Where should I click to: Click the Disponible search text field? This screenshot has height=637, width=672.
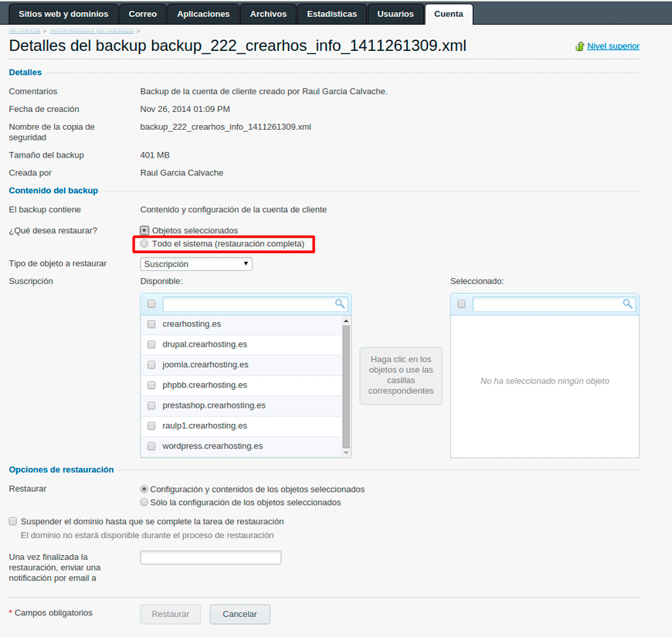(249, 304)
